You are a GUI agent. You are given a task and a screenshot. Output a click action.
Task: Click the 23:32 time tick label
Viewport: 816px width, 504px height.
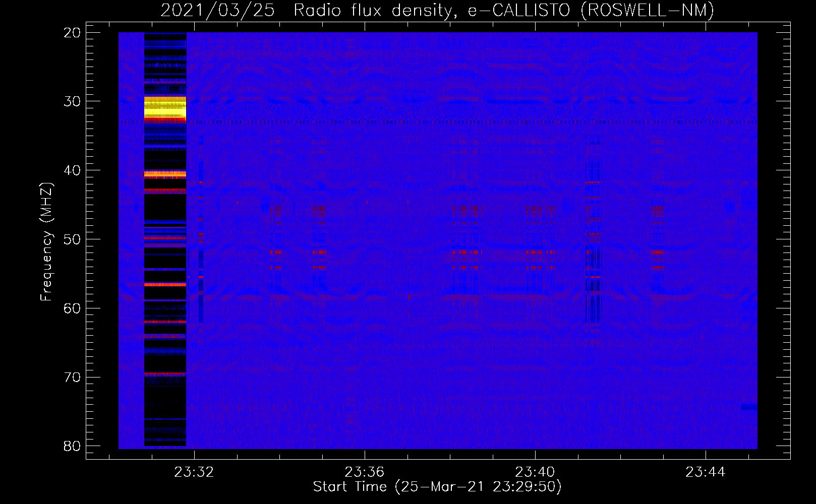(x=194, y=472)
